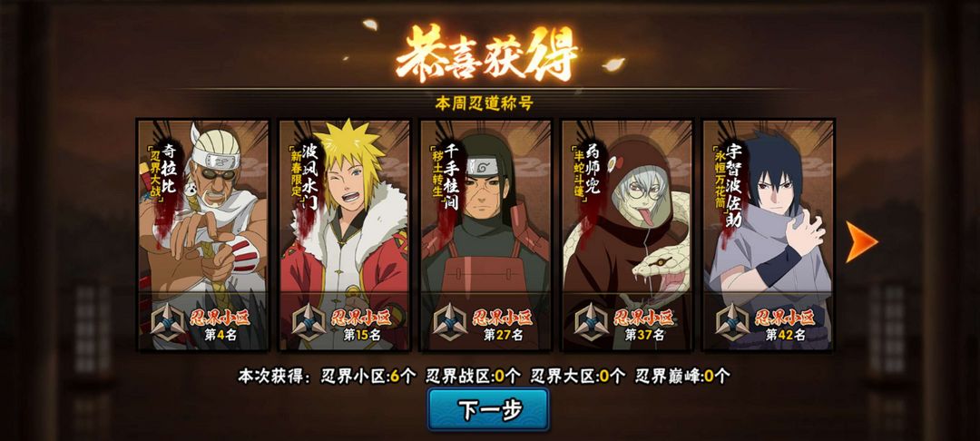Click the 第42名 rank label

786,335
